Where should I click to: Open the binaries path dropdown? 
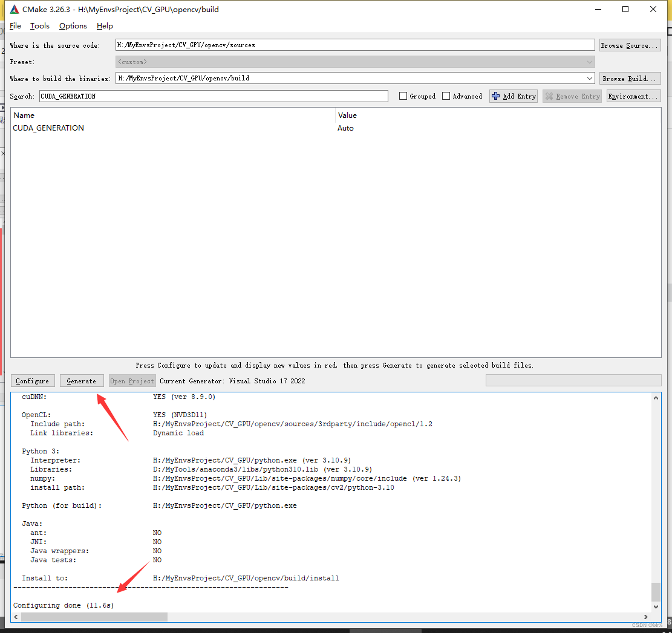(589, 77)
